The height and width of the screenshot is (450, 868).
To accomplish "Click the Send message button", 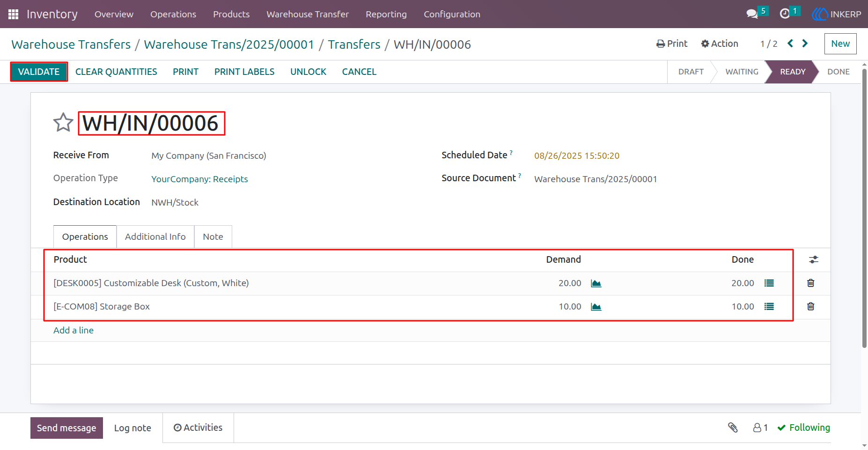I will tap(66, 428).
